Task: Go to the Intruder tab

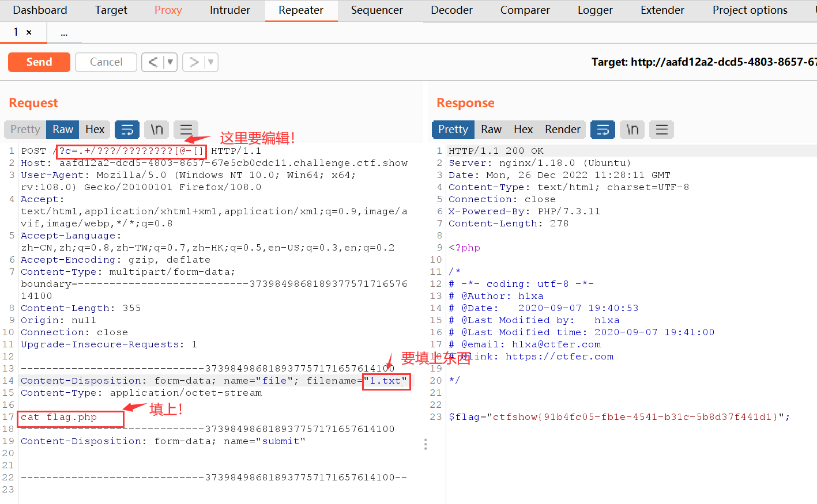Action: (x=230, y=10)
